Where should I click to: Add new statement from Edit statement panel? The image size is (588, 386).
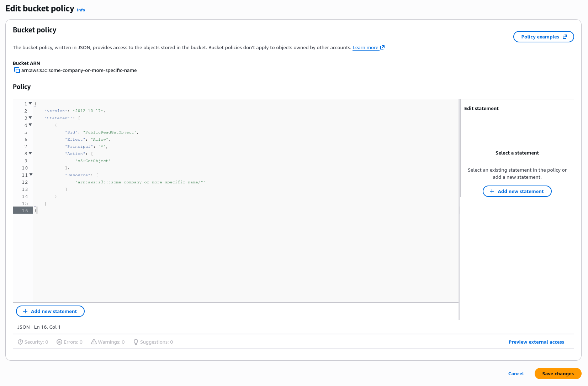[x=517, y=191]
